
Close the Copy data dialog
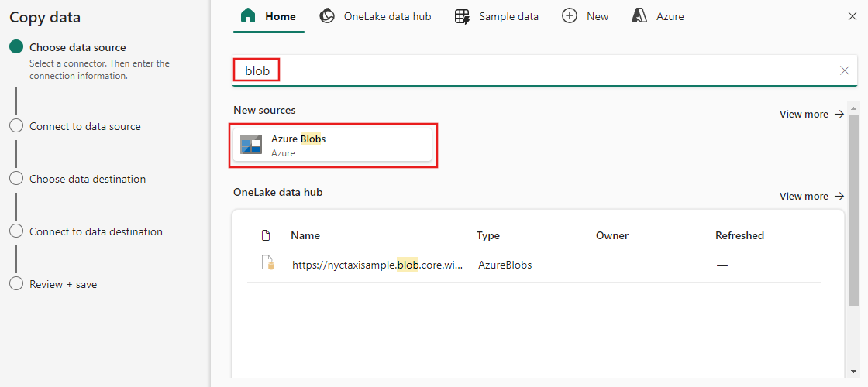coord(852,16)
